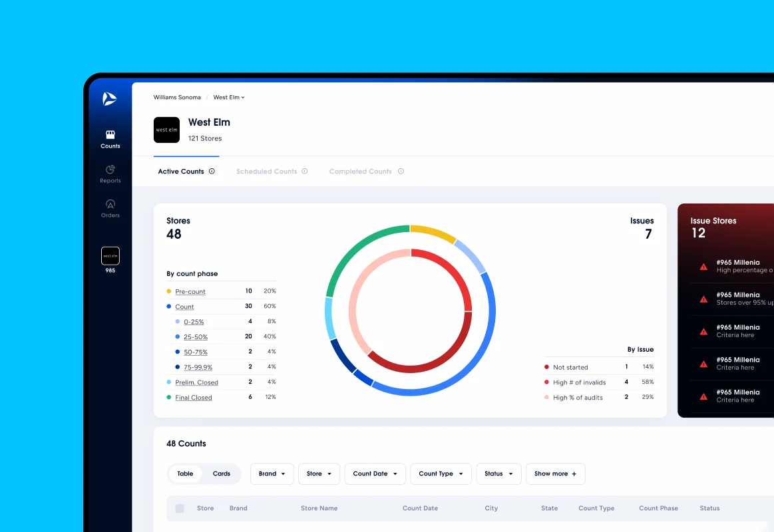Open Counts in the sidebar

click(110, 140)
